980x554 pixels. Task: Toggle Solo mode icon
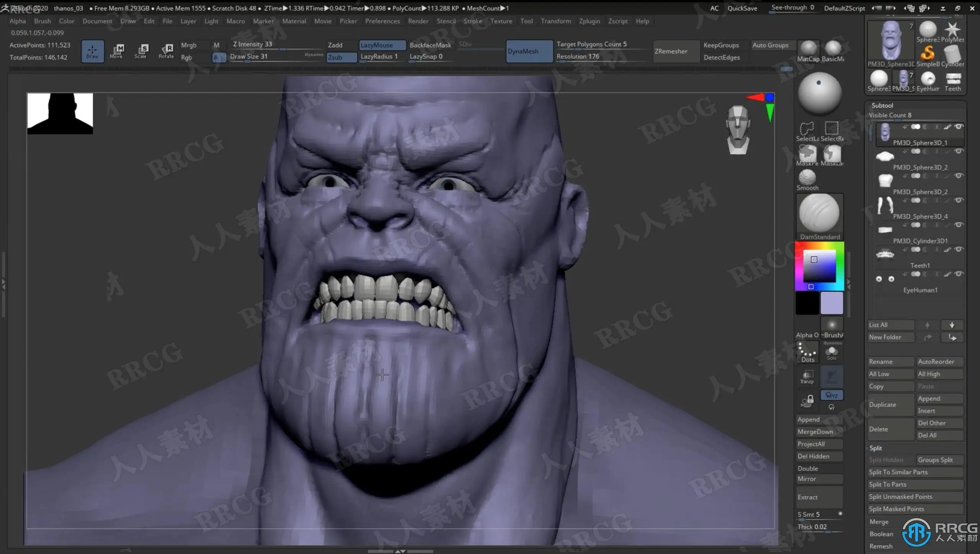831,352
